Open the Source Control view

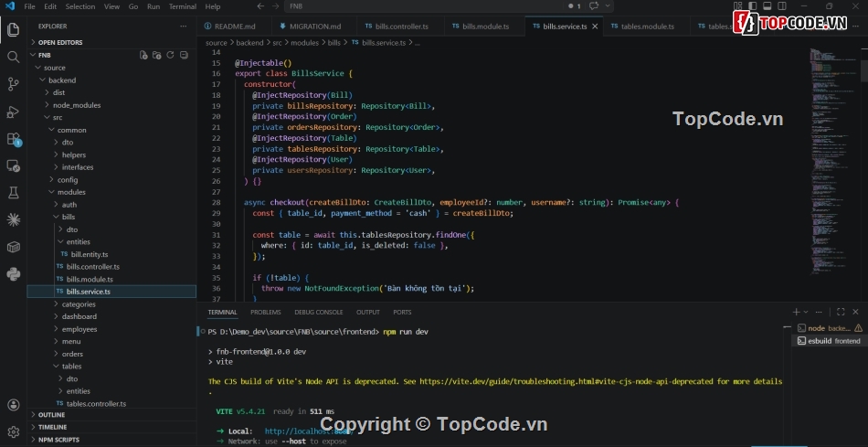(13, 84)
